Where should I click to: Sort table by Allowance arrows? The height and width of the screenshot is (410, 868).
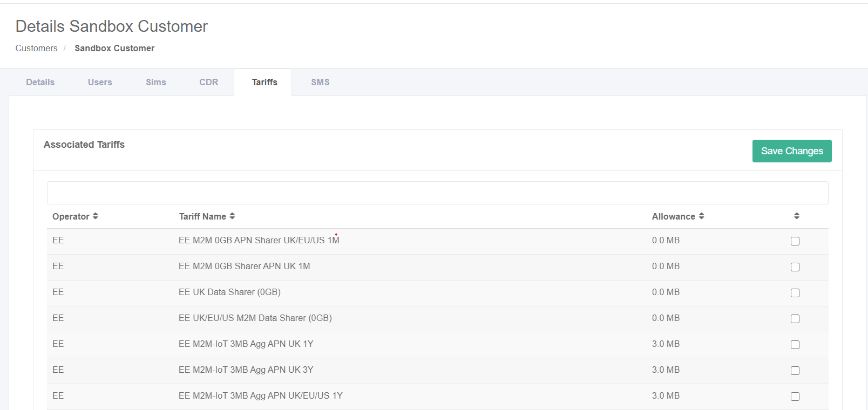701,216
